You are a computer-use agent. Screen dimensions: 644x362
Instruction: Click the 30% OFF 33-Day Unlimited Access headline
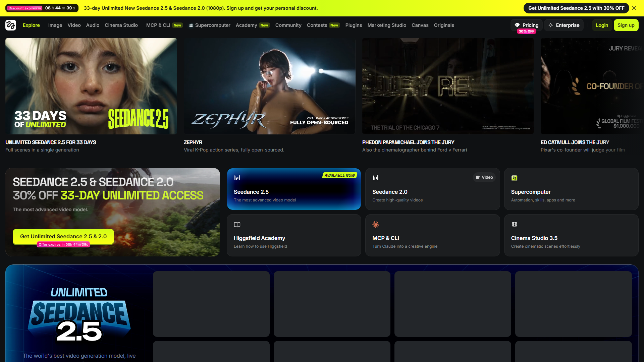tap(108, 195)
